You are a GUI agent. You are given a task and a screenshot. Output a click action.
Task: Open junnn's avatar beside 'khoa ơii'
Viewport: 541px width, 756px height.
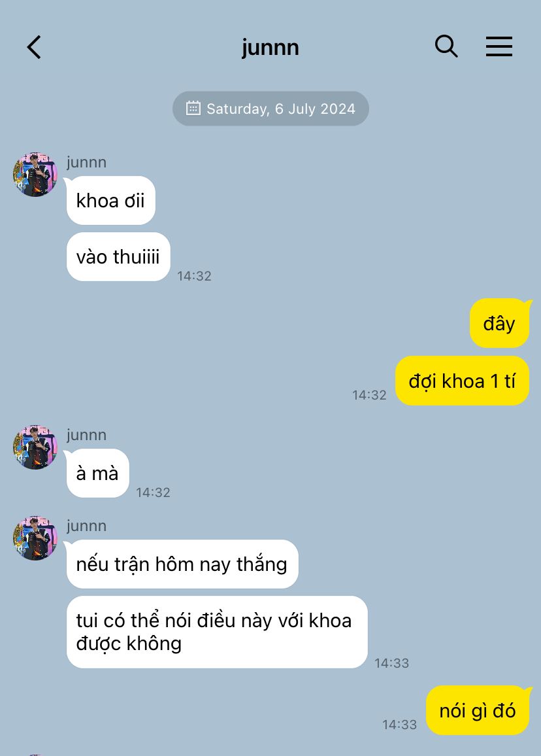(35, 175)
